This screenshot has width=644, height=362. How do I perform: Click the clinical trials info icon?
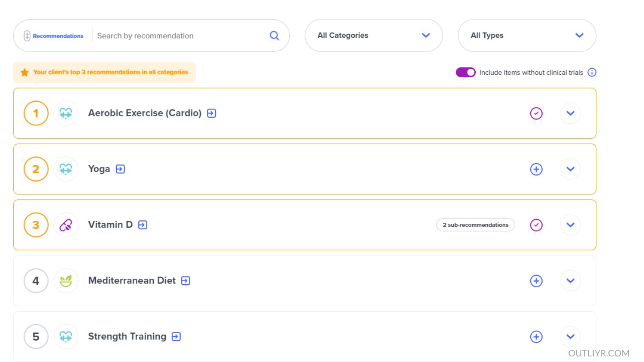592,72
